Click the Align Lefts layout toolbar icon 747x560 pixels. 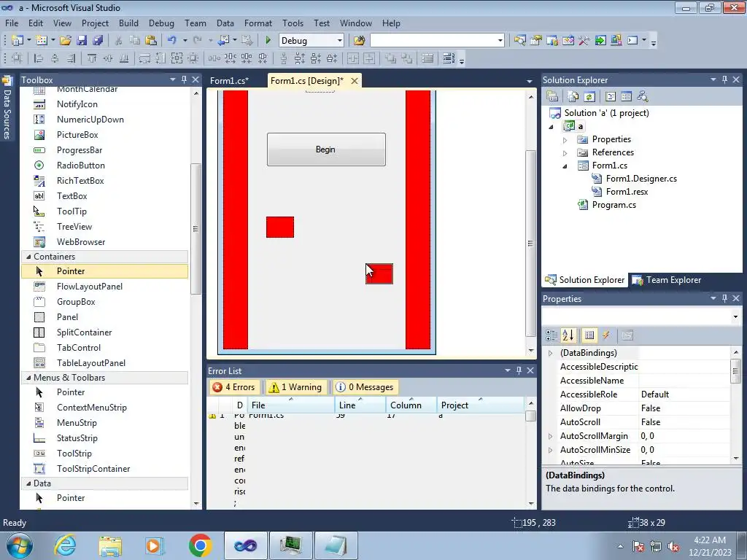[x=39, y=58]
